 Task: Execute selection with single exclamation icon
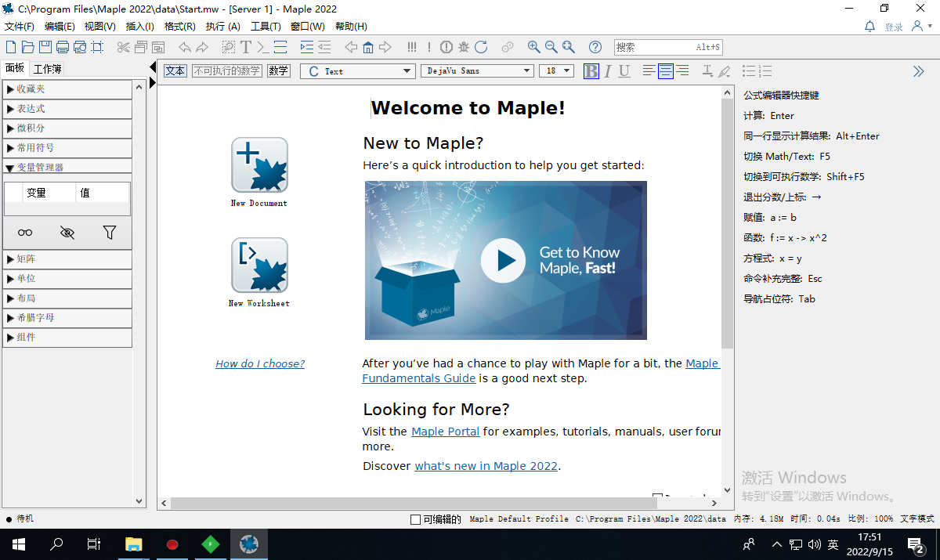tap(429, 47)
